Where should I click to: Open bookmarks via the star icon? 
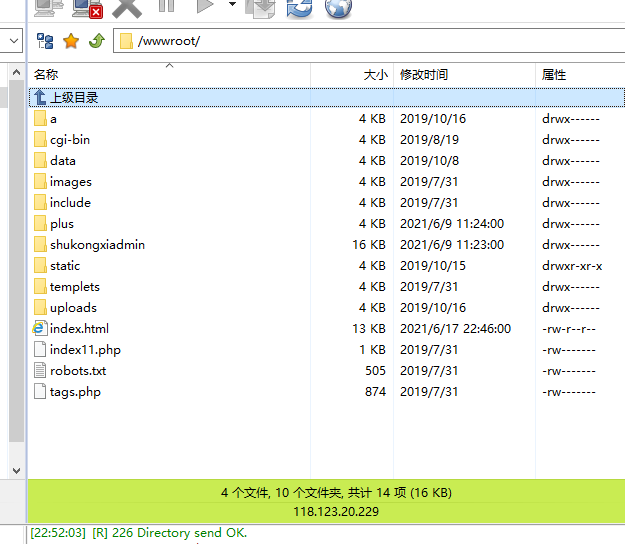coord(71,41)
